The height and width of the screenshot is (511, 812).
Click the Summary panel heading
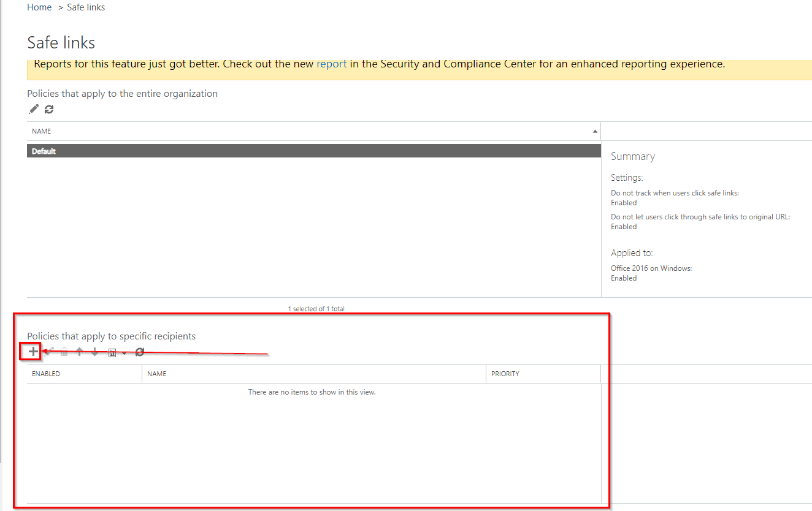coord(632,156)
